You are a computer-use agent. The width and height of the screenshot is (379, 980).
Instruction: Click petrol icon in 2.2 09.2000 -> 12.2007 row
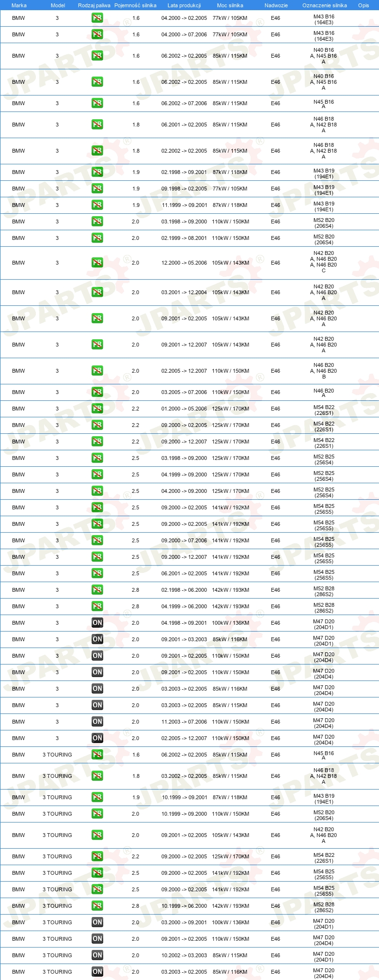coord(97,442)
